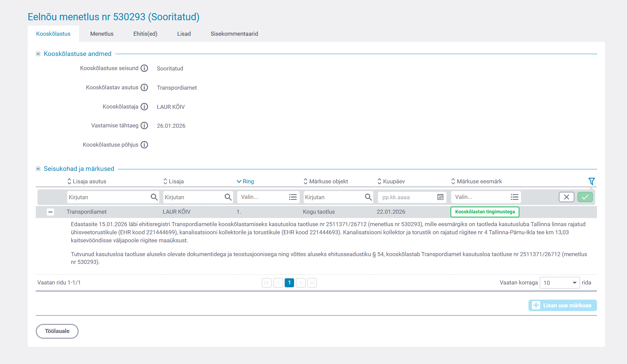Click the Töölauale button

[57, 331]
